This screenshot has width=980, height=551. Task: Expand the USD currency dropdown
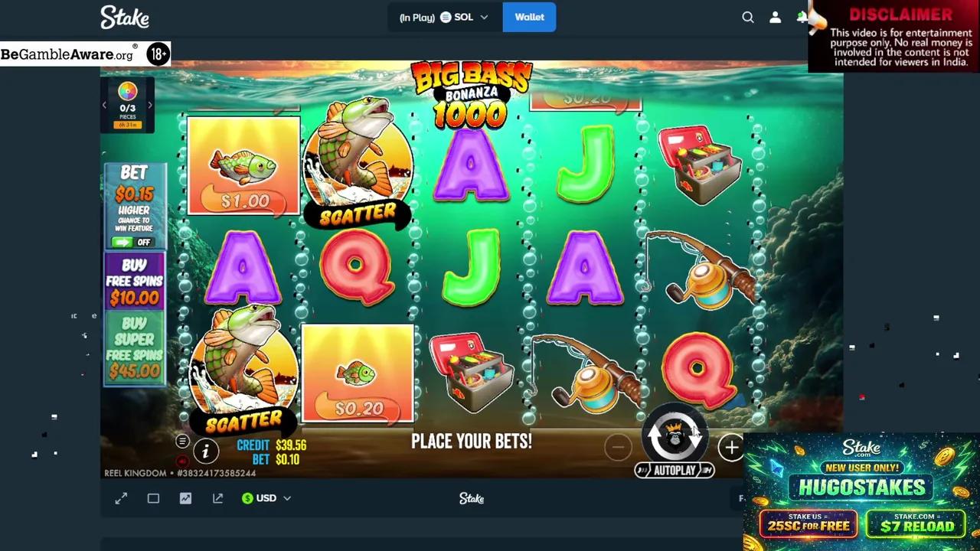coord(266,498)
